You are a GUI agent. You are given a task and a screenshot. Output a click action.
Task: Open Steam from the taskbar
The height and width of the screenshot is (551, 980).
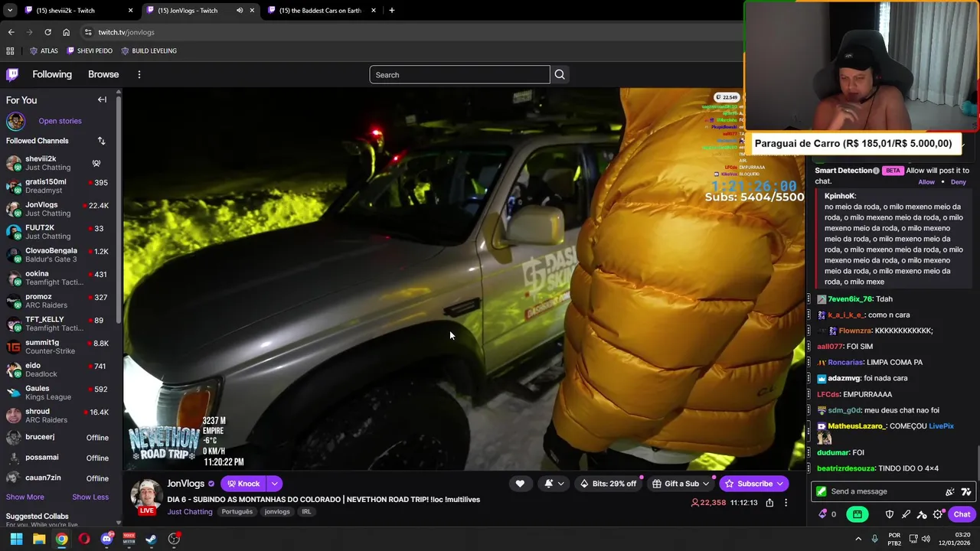[152, 539]
